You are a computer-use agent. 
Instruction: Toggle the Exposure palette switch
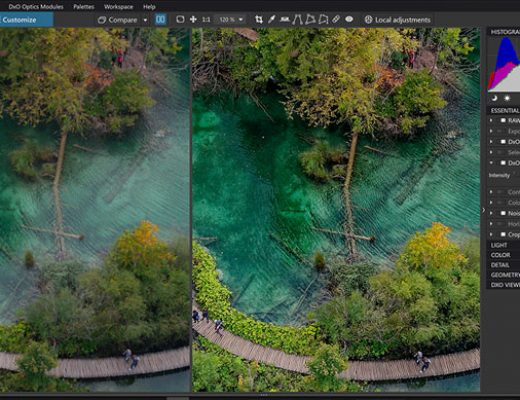coord(500,131)
